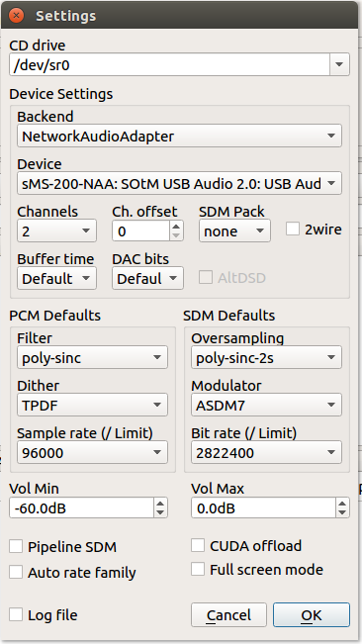Image resolution: width=362 pixels, height=644 pixels.
Task: Increase the Vol Max value with up arrow
Action: 342,504
